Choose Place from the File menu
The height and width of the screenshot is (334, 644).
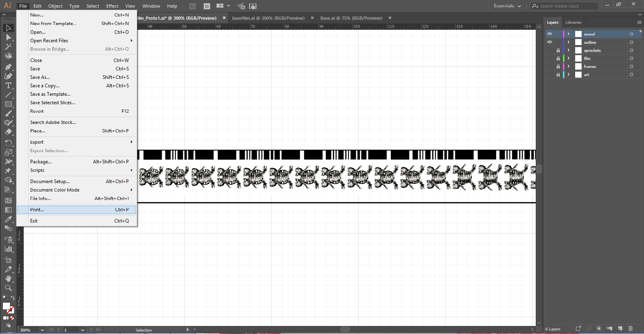tap(76, 131)
